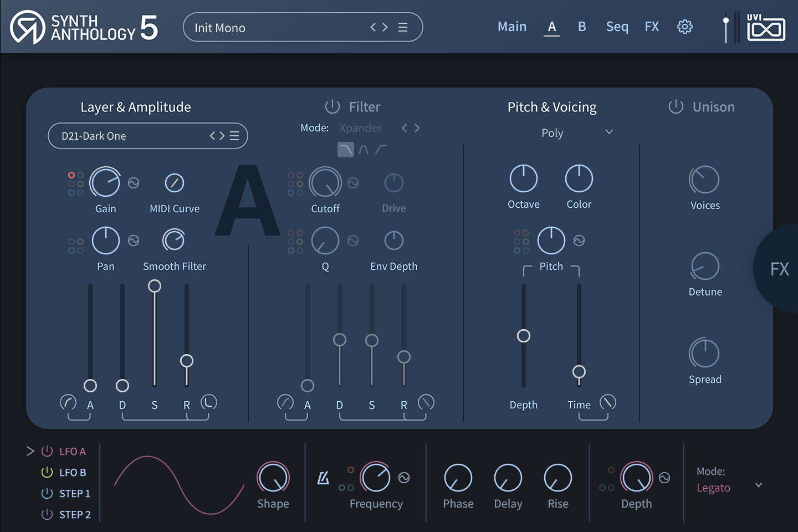798x532 pixels.
Task: Open the Seq tab
Action: pos(617,27)
